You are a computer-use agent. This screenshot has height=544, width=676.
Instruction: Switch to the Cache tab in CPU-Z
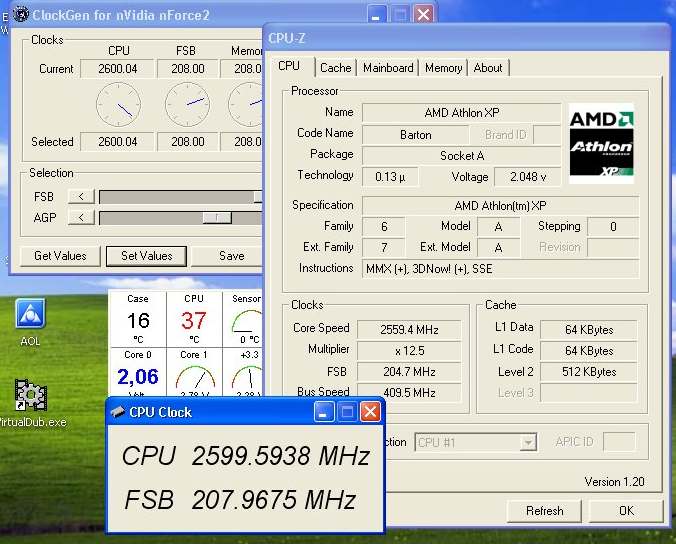coord(335,68)
